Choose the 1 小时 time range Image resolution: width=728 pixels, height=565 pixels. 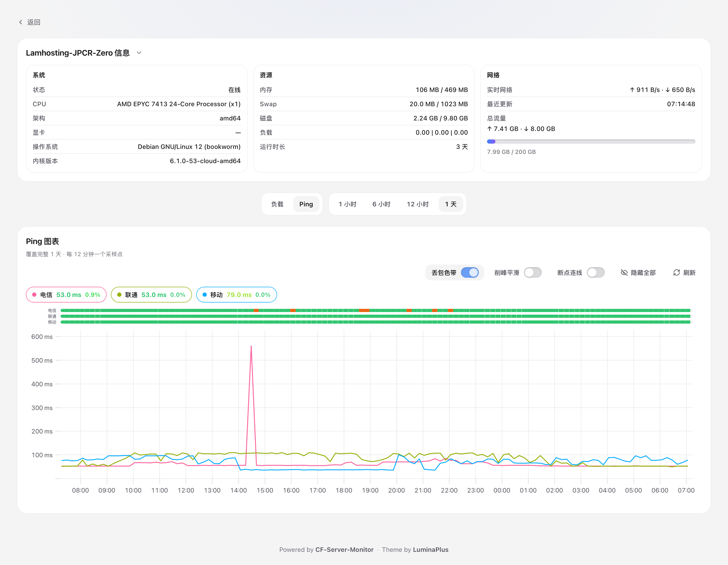tap(348, 204)
